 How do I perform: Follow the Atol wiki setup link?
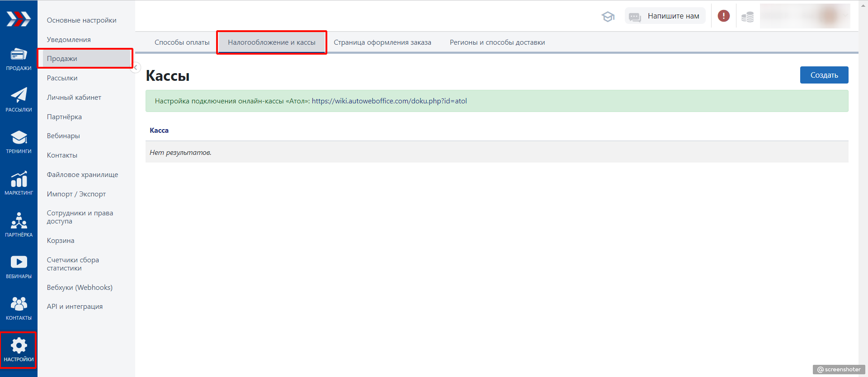click(x=389, y=101)
